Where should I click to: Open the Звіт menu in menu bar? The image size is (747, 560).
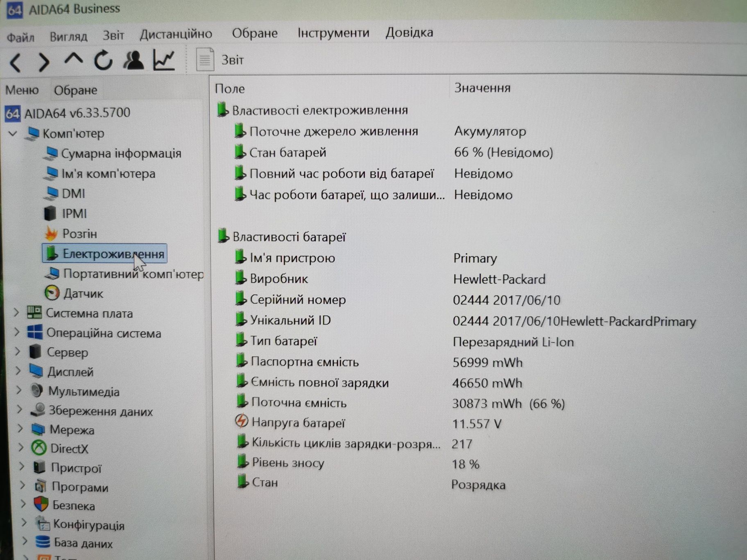coord(113,36)
